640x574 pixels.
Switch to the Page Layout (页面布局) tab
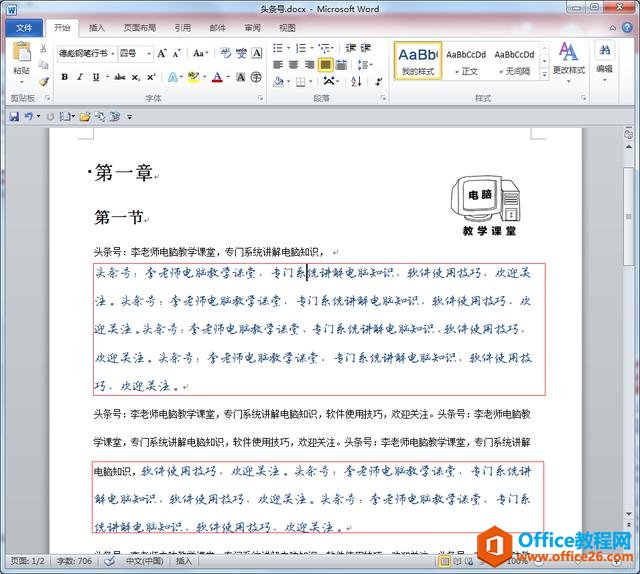click(x=140, y=28)
